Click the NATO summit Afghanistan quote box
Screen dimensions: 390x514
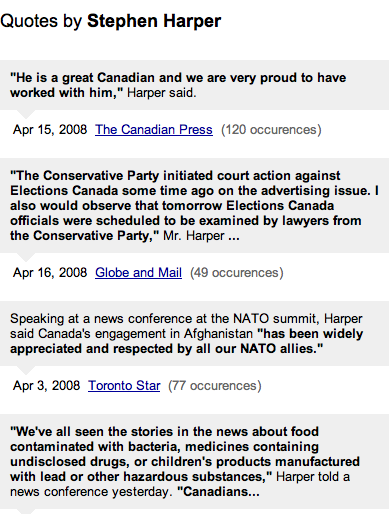click(194, 334)
